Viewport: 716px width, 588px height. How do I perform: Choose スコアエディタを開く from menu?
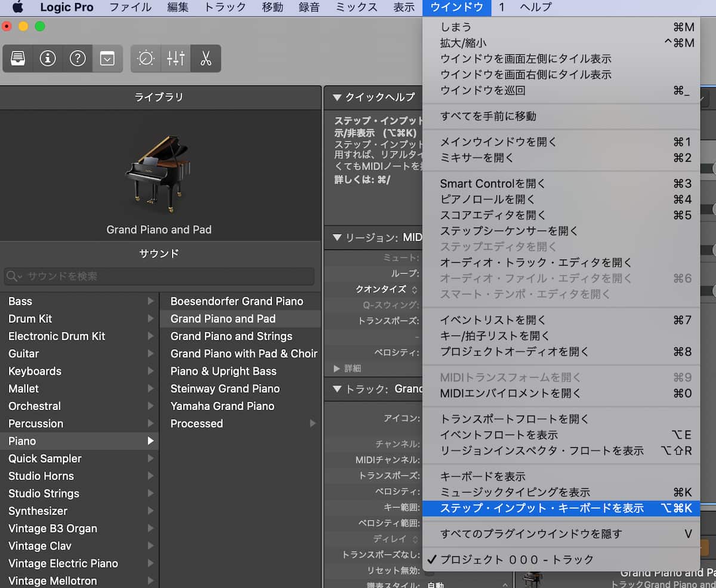point(561,215)
